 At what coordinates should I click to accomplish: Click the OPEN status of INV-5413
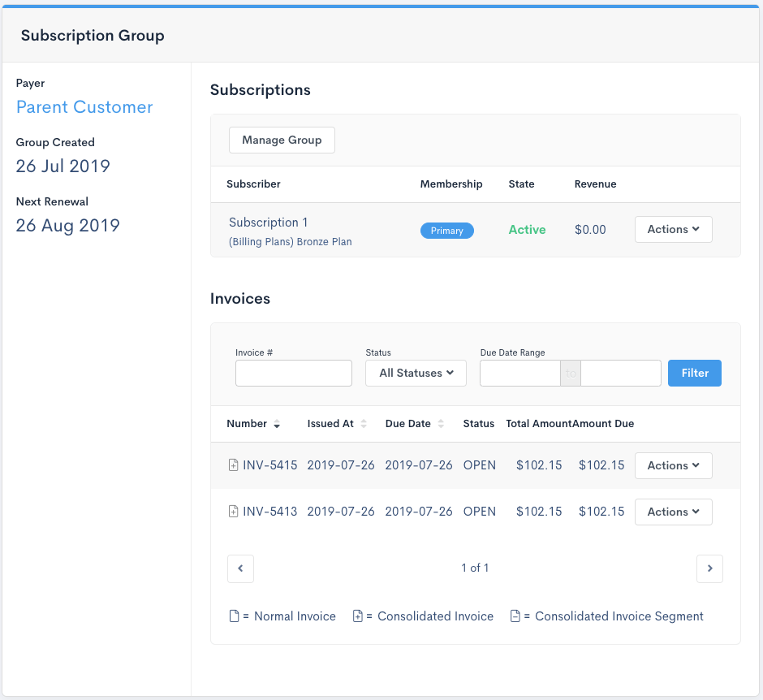479,512
